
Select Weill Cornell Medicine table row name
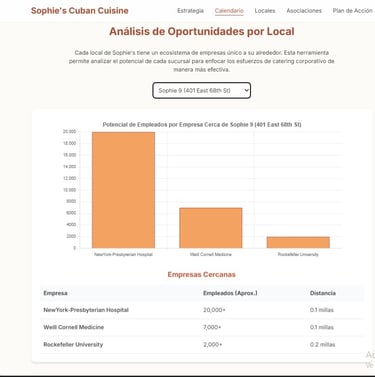pos(74,327)
